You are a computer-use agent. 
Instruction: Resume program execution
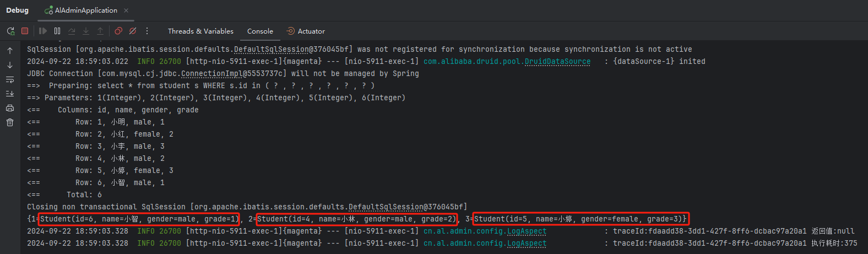43,31
